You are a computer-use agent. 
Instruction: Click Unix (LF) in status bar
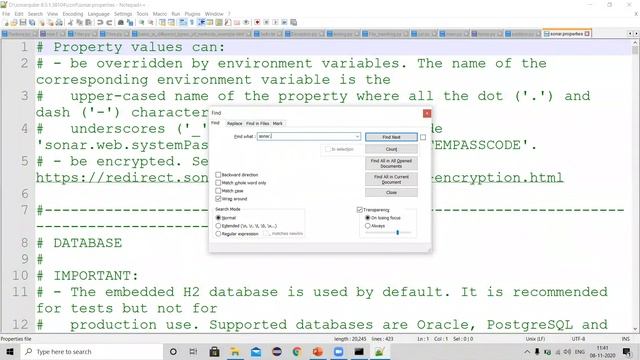click(x=535, y=339)
